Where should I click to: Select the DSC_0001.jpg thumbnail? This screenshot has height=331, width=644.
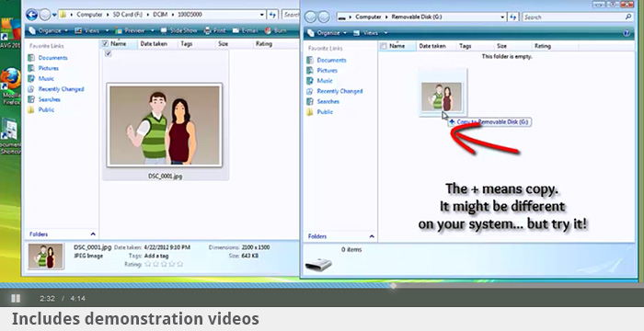(165, 125)
